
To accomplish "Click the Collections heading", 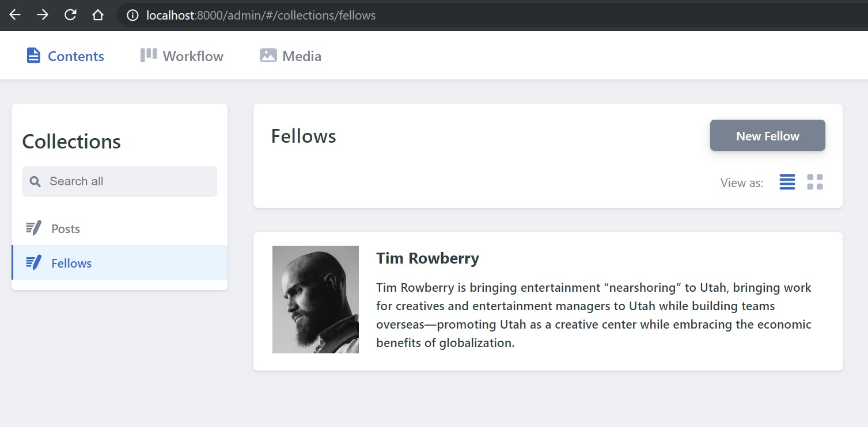I will [71, 142].
